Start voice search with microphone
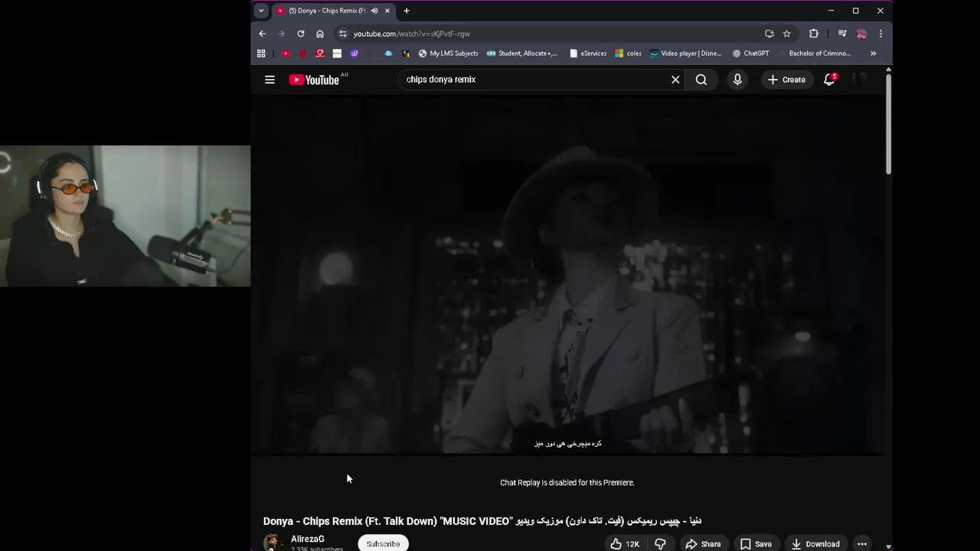The width and height of the screenshot is (980, 551). pos(737,80)
